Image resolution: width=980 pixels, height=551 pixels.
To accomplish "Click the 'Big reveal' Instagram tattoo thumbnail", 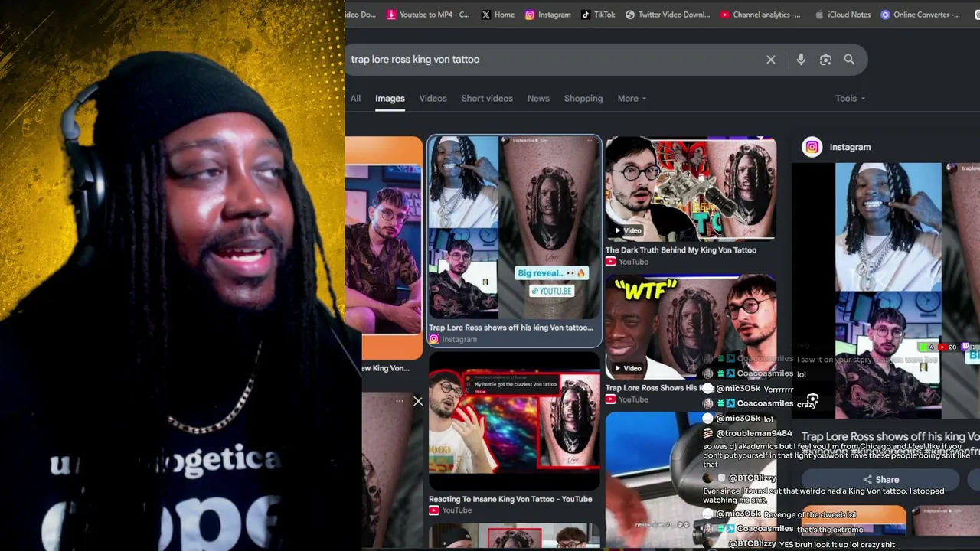I will 514,227.
